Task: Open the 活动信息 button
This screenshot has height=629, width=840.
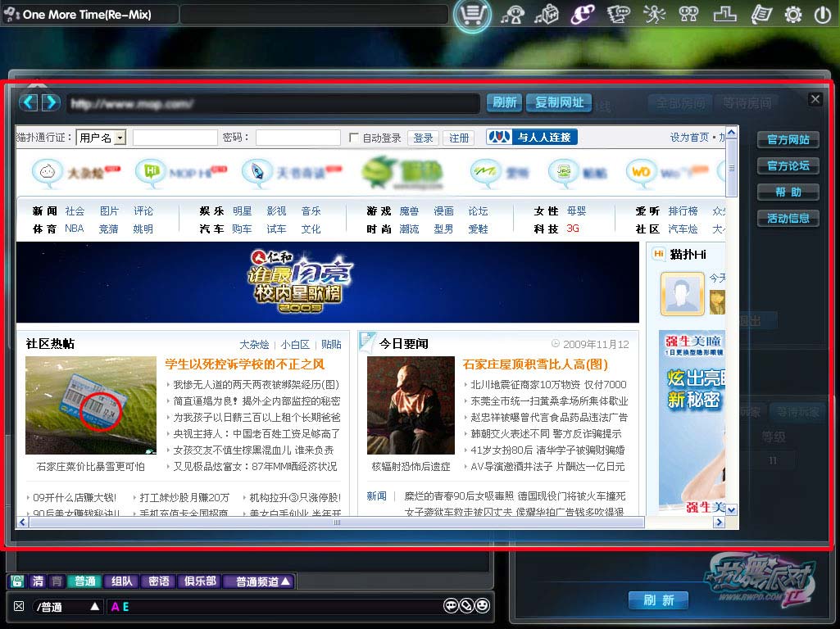Action: pyautogui.click(x=788, y=219)
